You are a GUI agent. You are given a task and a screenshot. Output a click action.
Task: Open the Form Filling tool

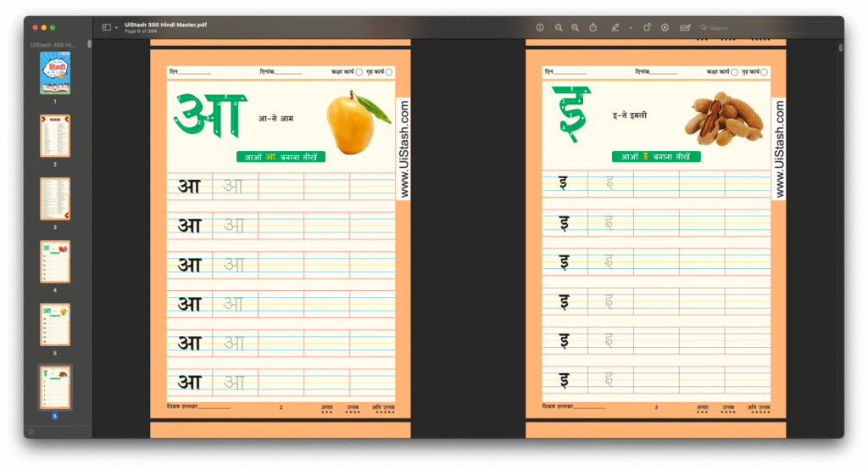[x=685, y=27]
